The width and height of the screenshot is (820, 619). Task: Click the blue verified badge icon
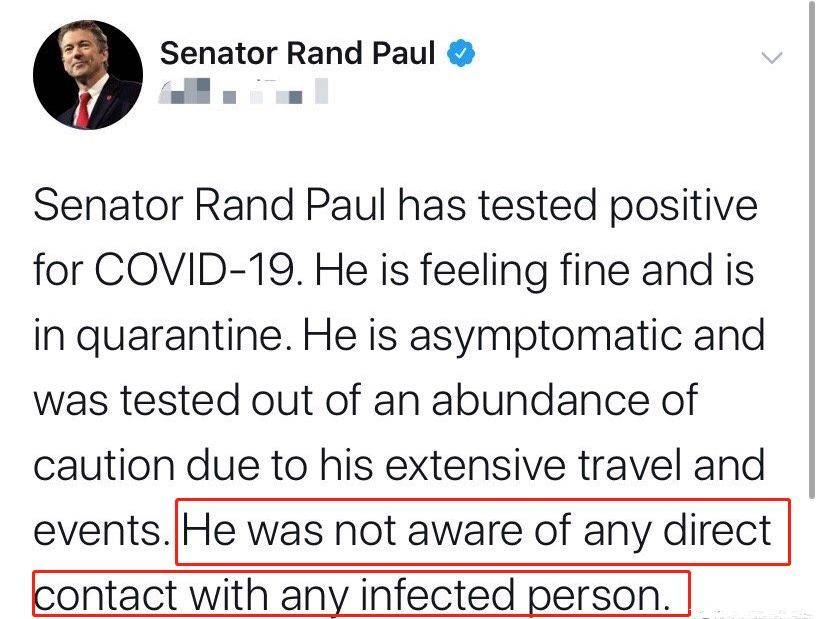point(461,53)
